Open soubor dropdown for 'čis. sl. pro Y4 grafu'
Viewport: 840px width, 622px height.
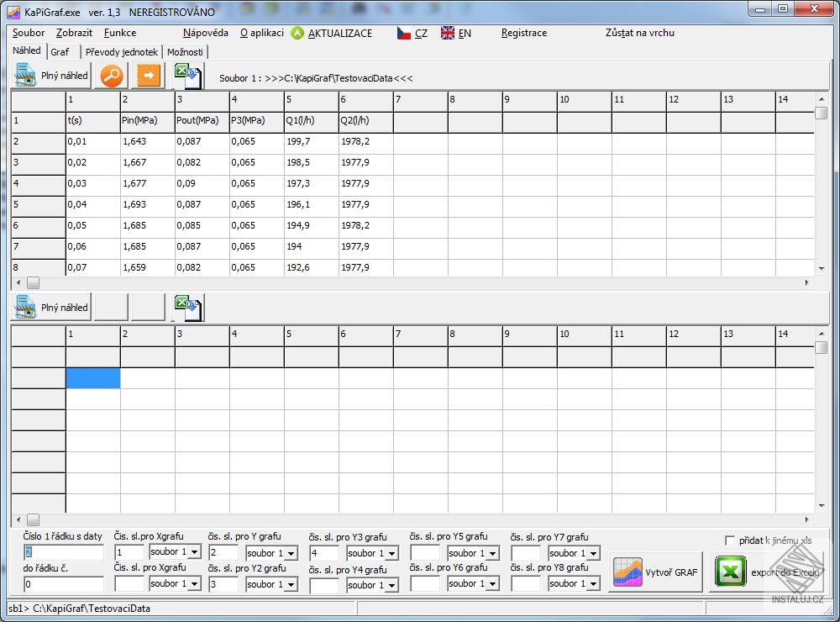coord(392,585)
